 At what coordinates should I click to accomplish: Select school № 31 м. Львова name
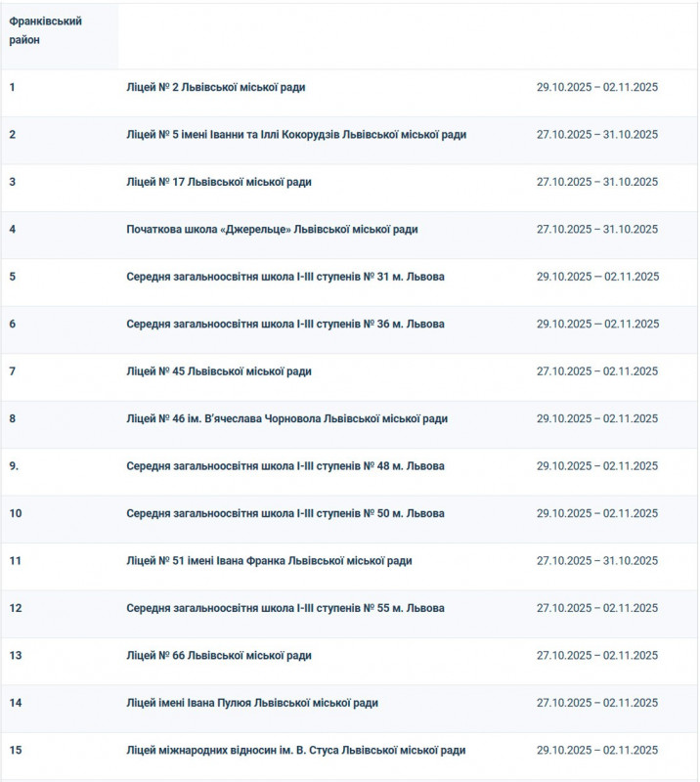tap(285, 277)
